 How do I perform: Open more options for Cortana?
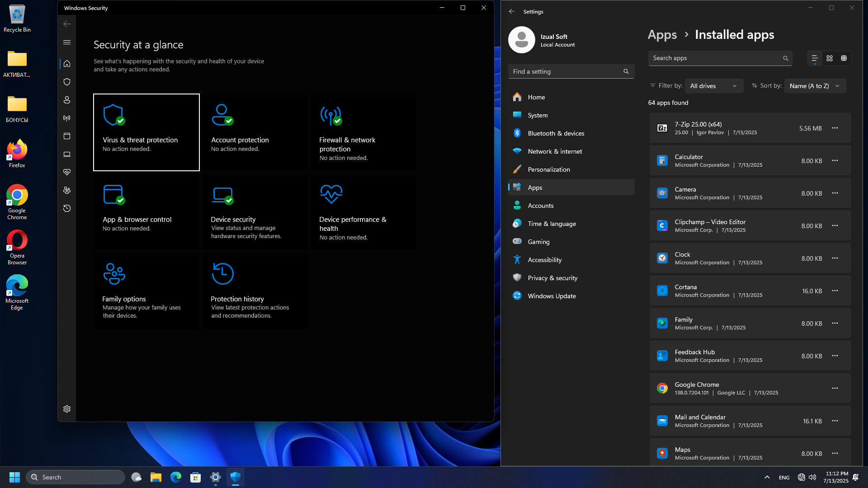click(835, 291)
